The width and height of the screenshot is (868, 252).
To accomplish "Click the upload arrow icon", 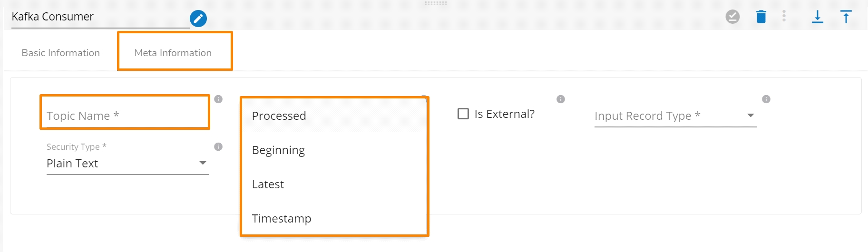I will pos(846,17).
